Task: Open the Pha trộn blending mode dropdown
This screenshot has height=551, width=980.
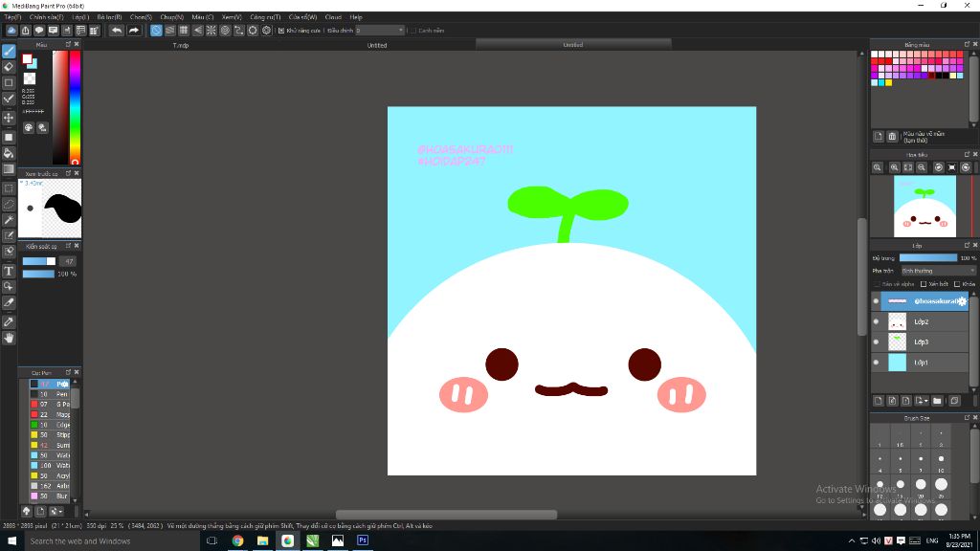Action: click(938, 271)
